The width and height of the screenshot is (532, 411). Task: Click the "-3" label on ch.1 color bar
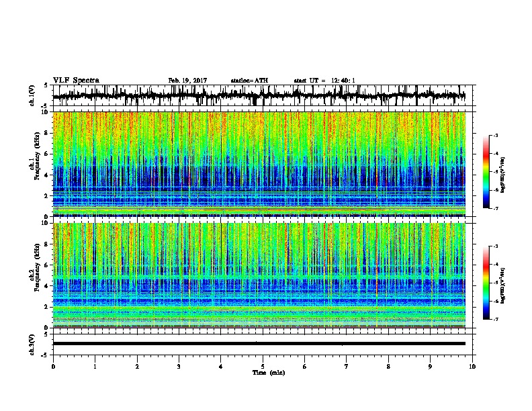[x=495, y=136]
